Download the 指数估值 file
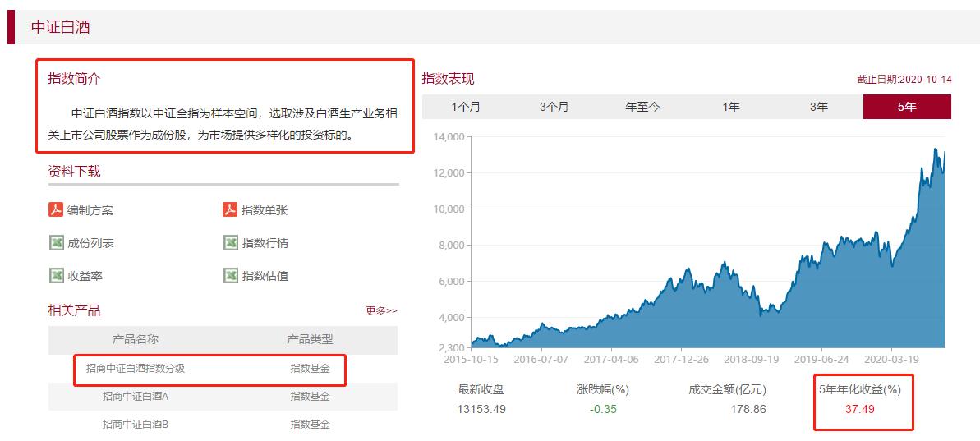The image size is (980, 441). click(265, 275)
